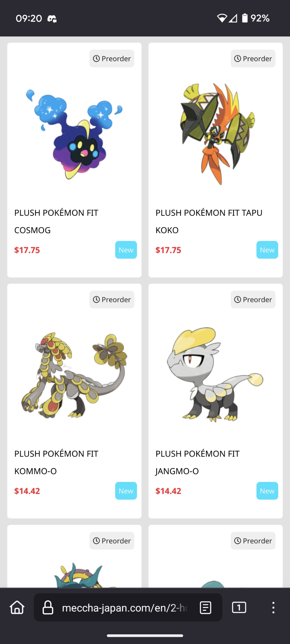This screenshot has width=290, height=644.
Task: Tap the Wi-Fi status bar icon
Action: pos(222,18)
